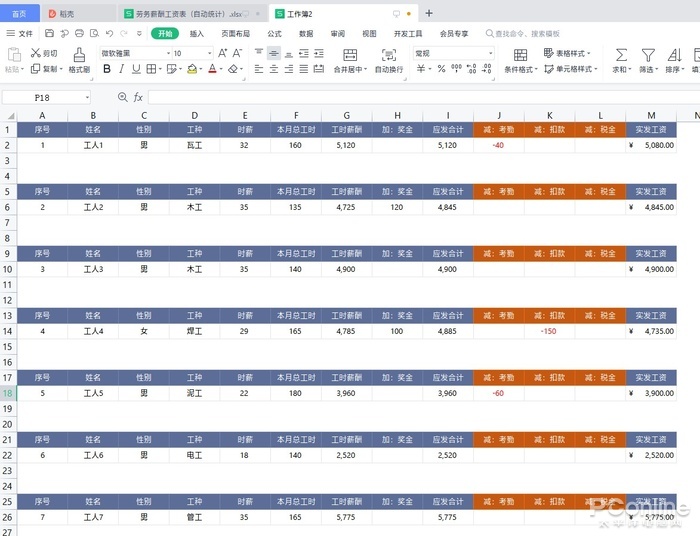Cut selection with 剪切 scissors
Screen dimensions: 700x536
click(44, 53)
